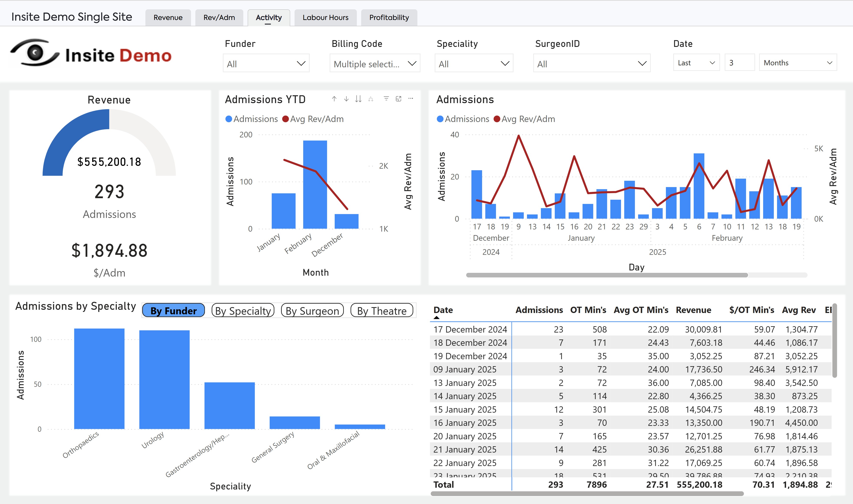This screenshot has width=853, height=504.
Task: Open the Months period dropdown
Action: (x=798, y=63)
